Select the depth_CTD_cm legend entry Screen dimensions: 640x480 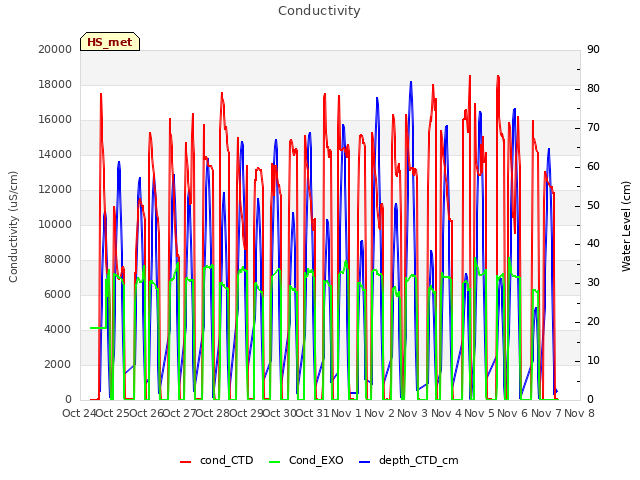click(x=409, y=460)
